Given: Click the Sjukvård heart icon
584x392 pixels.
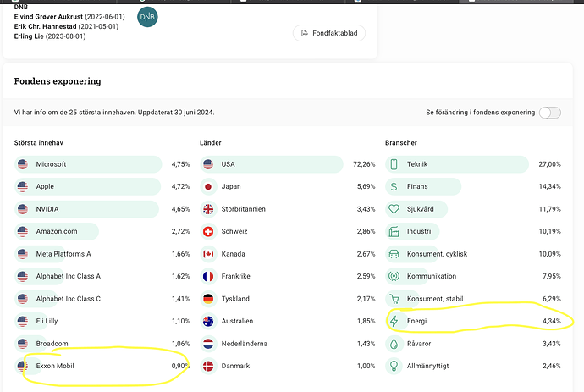Looking at the screenshot, I should [x=394, y=209].
